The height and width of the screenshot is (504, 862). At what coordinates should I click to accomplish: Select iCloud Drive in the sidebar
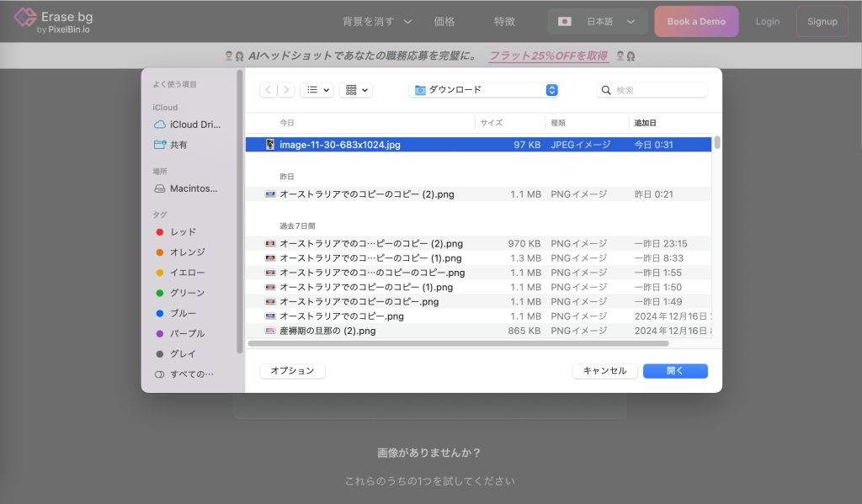click(x=194, y=125)
